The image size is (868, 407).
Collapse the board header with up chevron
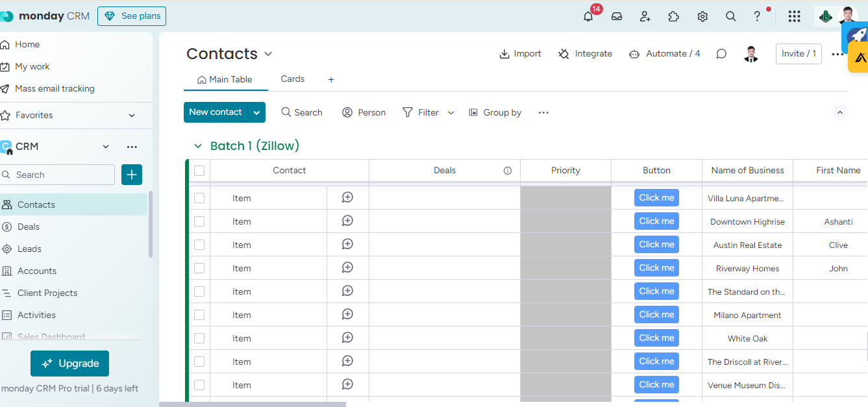point(840,112)
